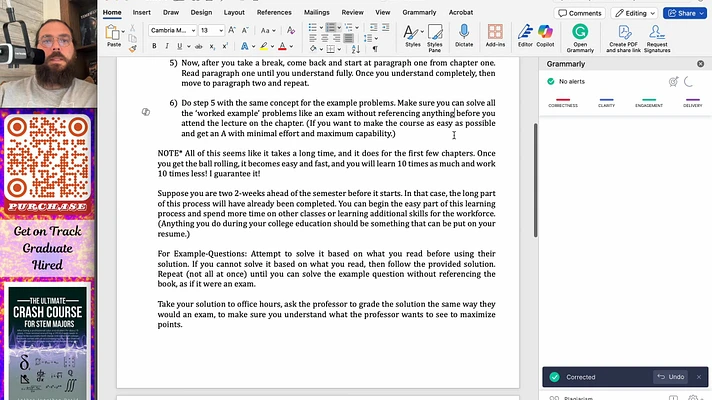
Task: Toggle underline formatting
Action: (x=179, y=46)
